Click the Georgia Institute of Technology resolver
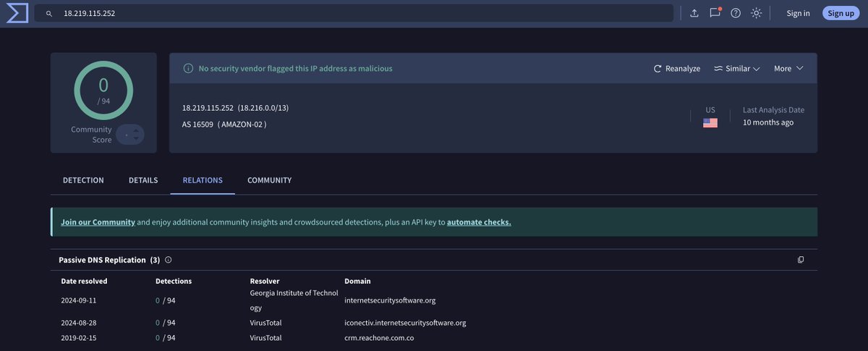Screen dimensions: 868x351 294,300
